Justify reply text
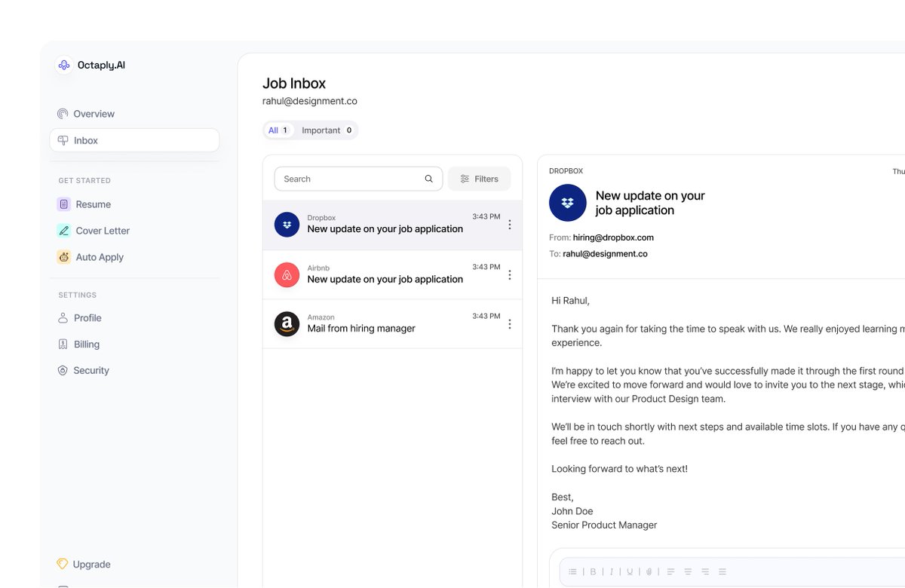905x588 pixels. pos(722,571)
